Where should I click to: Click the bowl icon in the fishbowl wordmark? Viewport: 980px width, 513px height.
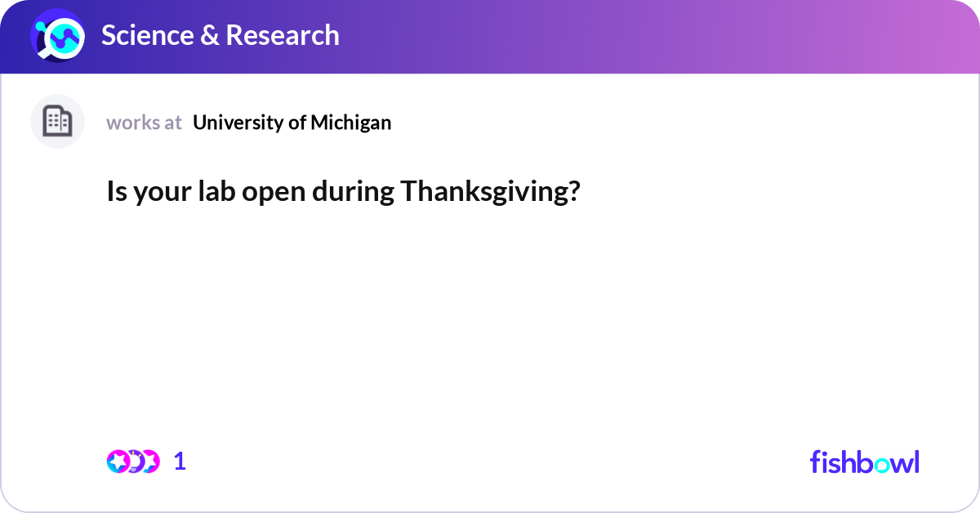click(x=883, y=463)
